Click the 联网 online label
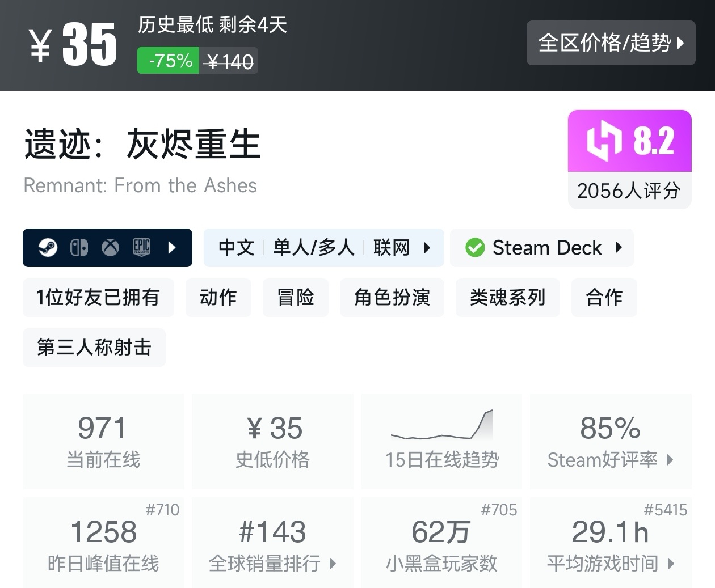This screenshot has height=588, width=715. (391, 248)
